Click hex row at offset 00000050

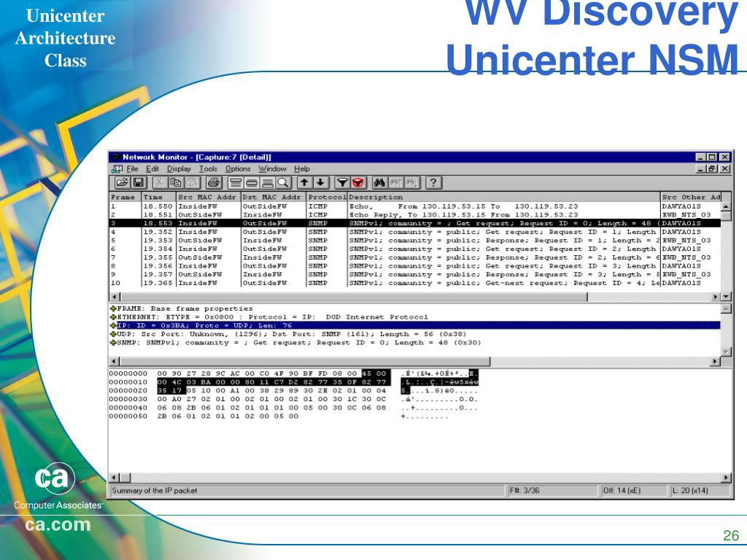(x=279, y=416)
